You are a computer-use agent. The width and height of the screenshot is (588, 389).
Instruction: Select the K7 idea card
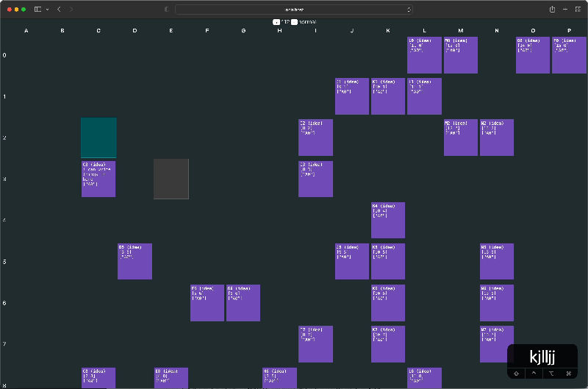(x=388, y=344)
